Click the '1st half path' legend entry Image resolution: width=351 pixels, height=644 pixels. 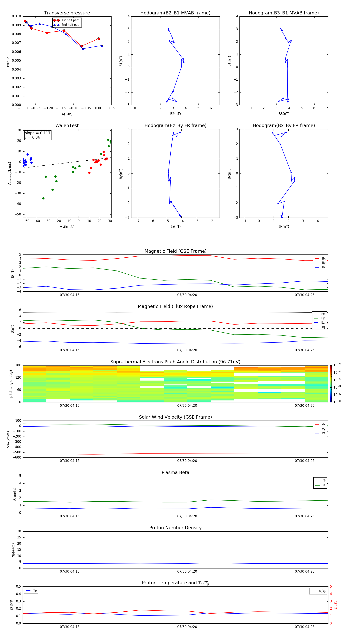pos(67,20)
